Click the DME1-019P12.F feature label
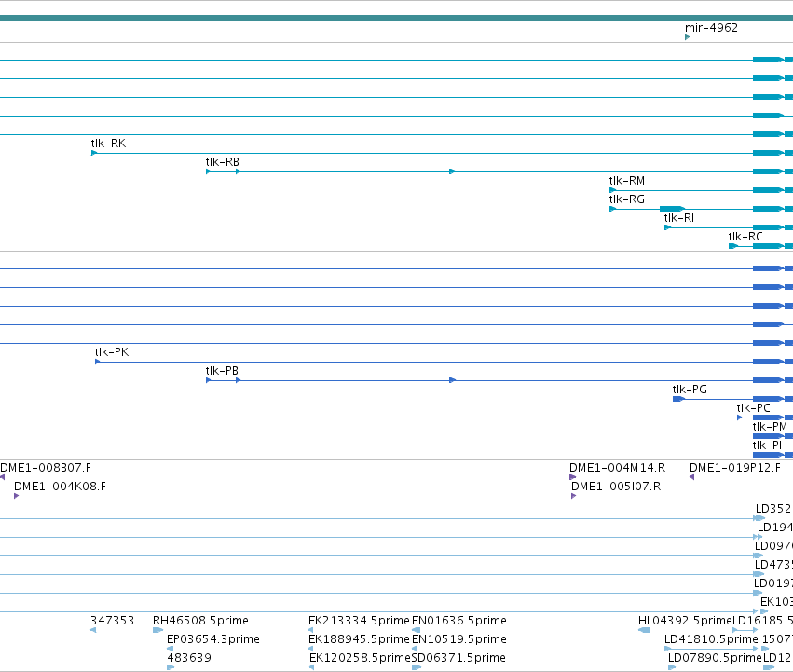The image size is (793, 672). (735, 468)
